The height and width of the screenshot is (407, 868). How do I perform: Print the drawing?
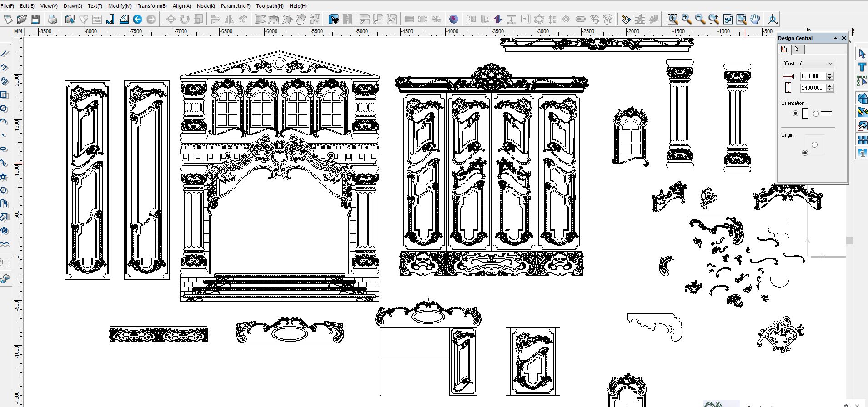pos(53,19)
